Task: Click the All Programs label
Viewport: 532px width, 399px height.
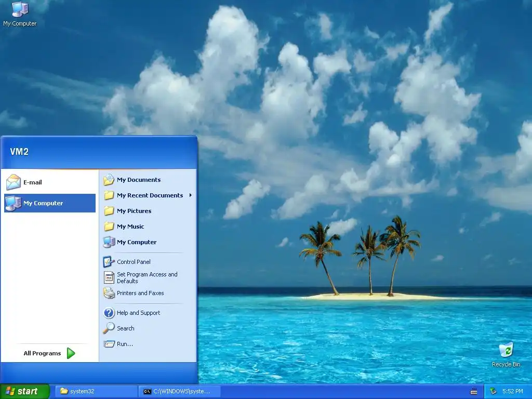Action: [42, 353]
